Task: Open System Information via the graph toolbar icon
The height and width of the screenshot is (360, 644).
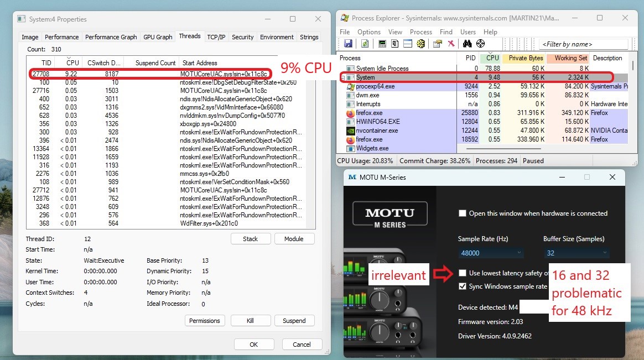Action: (x=382, y=44)
